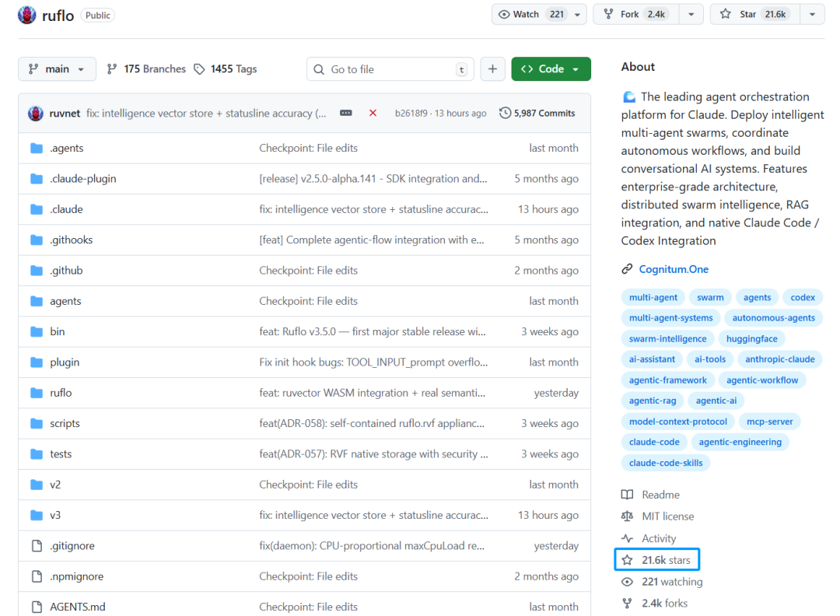Click the tags icon showing 1455 Tags
The image size is (840, 616).
200,69
